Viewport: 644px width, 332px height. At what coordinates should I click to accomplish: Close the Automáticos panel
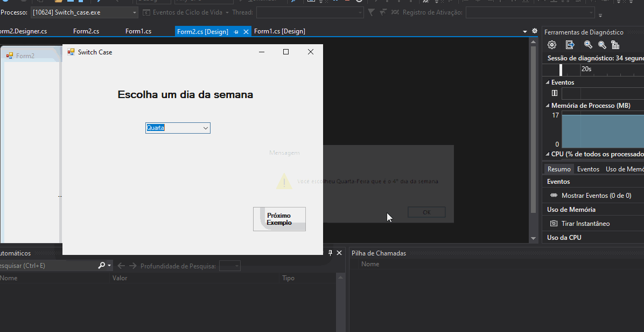[339, 253]
